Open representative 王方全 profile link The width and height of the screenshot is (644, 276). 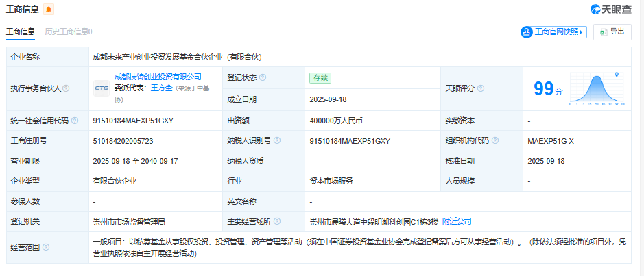161,88
